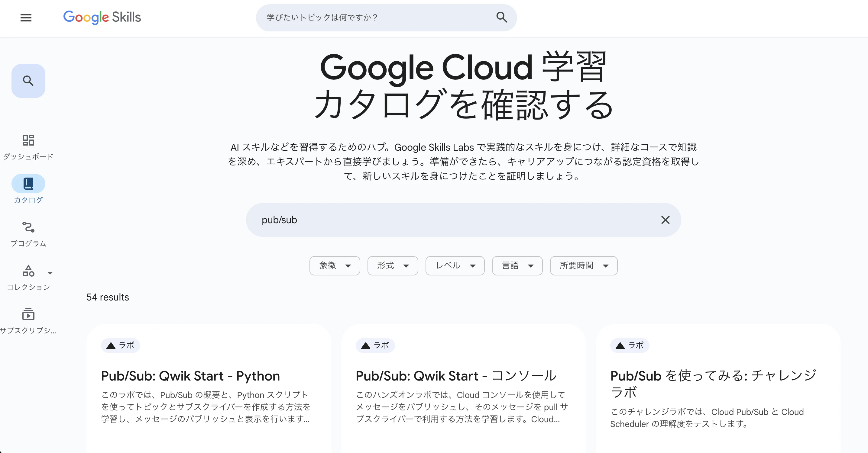This screenshot has height=453, width=868.
Task: Open the サブスクリプション subscriptions icon
Action: coord(28,314)
